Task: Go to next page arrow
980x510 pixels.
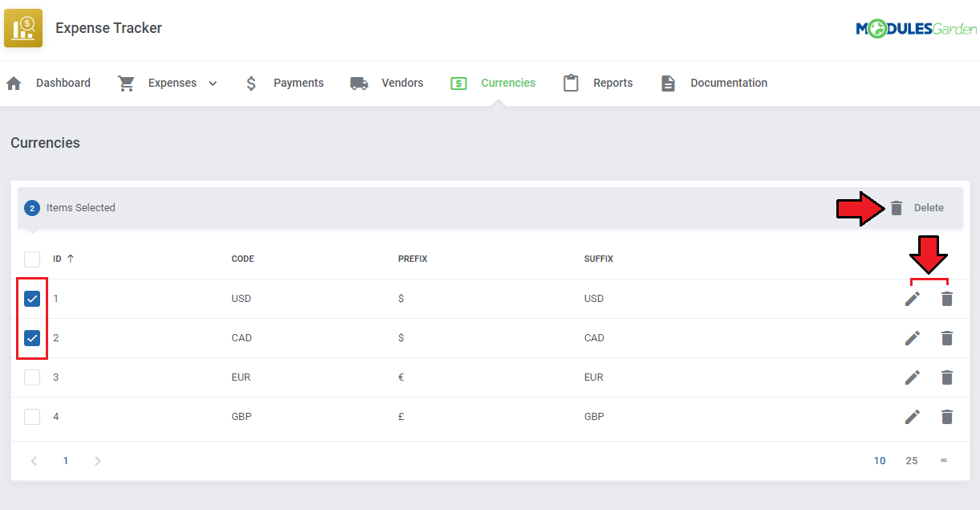Action: (98, 461)
